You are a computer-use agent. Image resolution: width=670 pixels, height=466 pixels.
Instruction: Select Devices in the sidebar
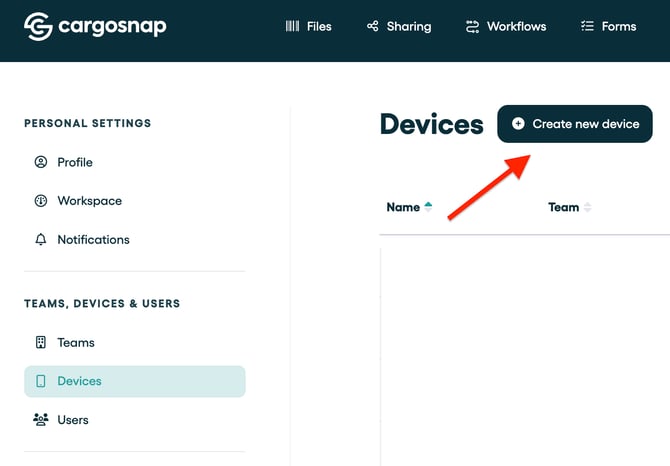click(79, 381)
